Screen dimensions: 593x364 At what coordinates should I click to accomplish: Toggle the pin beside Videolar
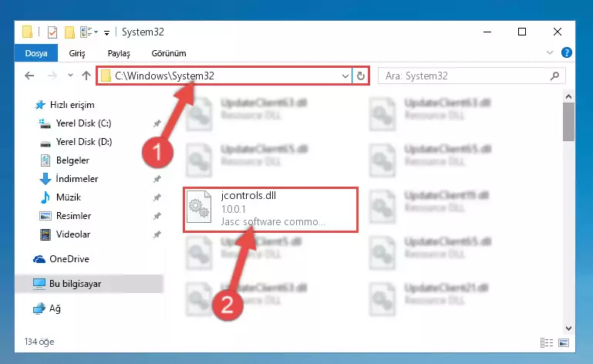(x=157, y=234)
